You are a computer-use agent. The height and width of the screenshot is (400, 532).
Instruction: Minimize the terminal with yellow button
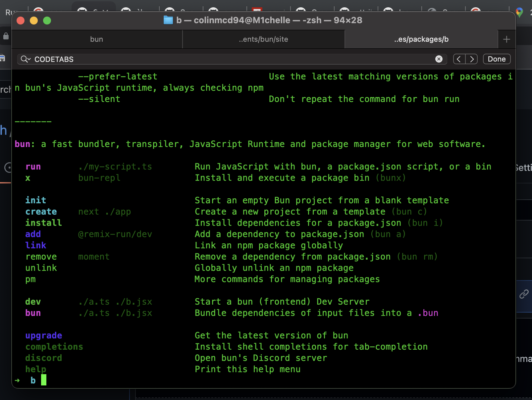click(x=34, y=21)
